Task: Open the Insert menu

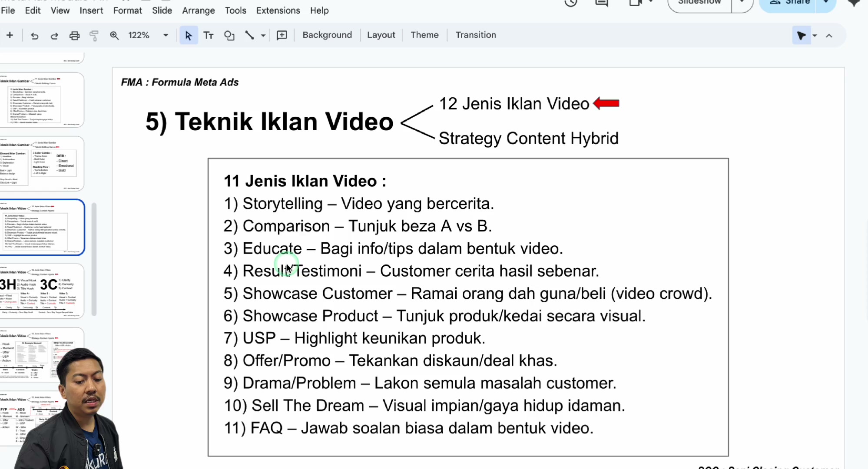Action: (91, 10)
